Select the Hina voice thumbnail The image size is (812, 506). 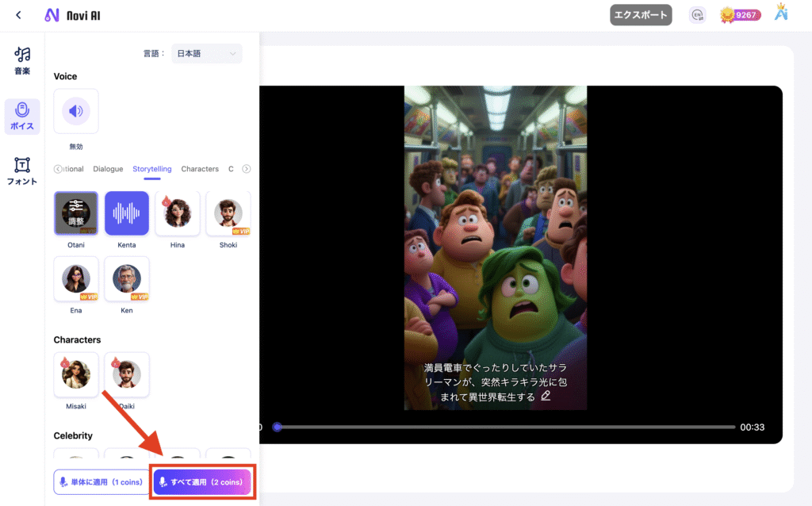tap(178, 213)
